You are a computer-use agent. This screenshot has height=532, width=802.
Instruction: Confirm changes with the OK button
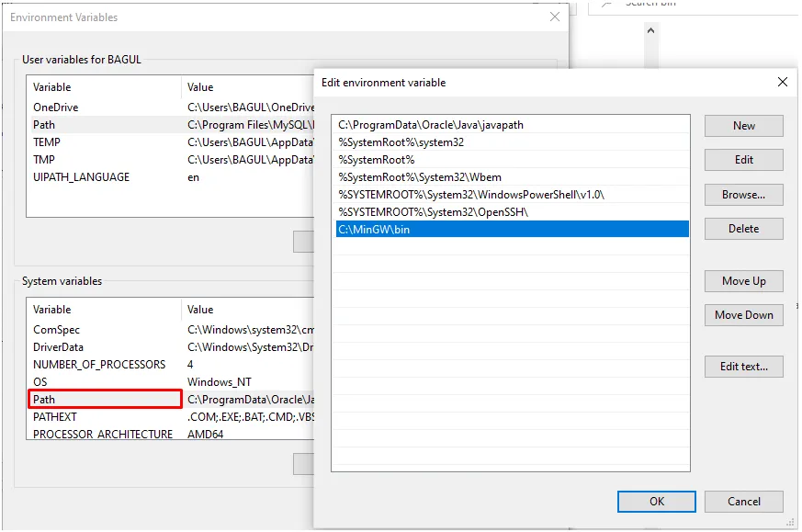(x=656, y=502)
